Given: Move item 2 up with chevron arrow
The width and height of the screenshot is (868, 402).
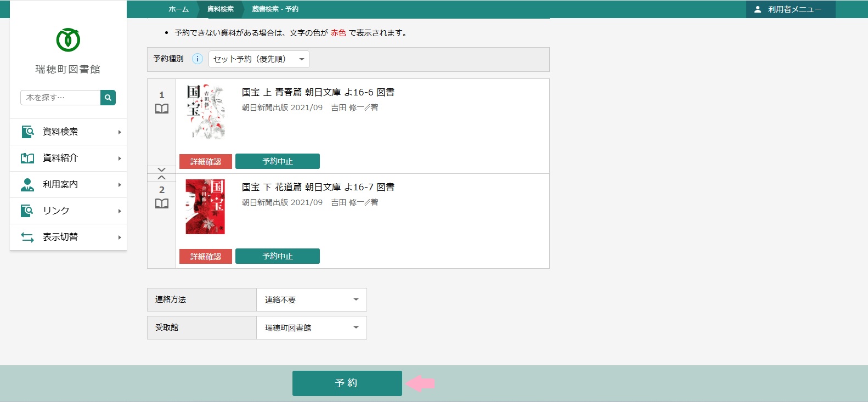Looking at the screenshot, I should point(161,178).
